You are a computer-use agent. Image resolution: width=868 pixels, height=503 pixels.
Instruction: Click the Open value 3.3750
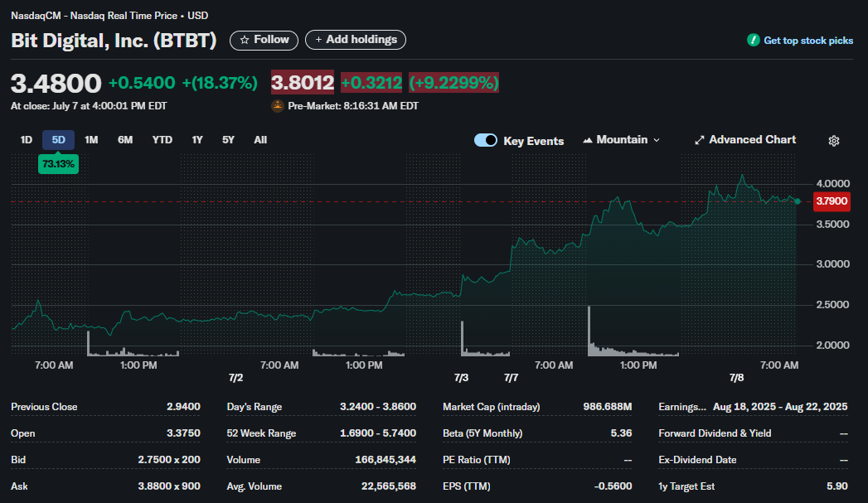pos(183,433)
